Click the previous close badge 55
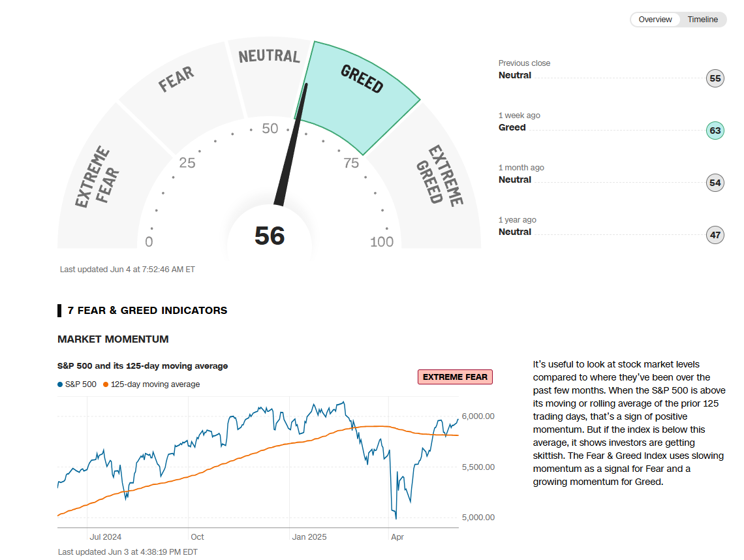Image resolution: width=744 pixels, height=560 pixels. [x=715, y=79]
